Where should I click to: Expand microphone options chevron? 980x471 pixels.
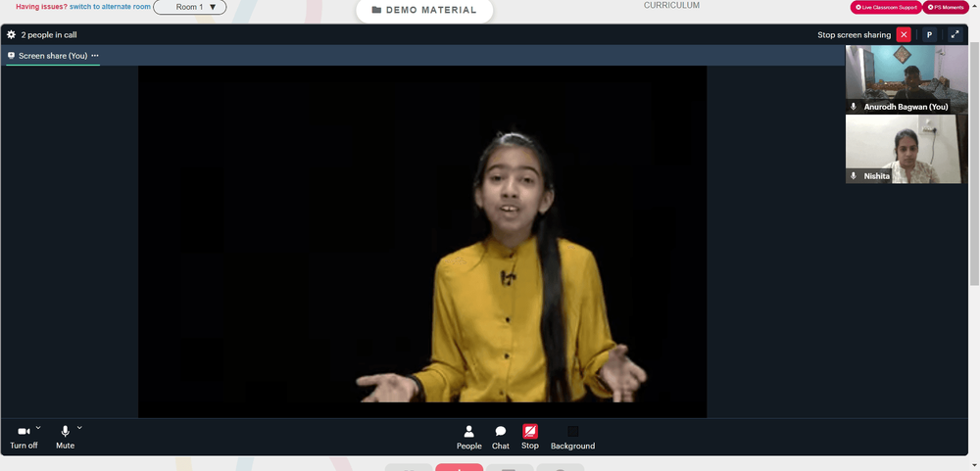[79, 428]
